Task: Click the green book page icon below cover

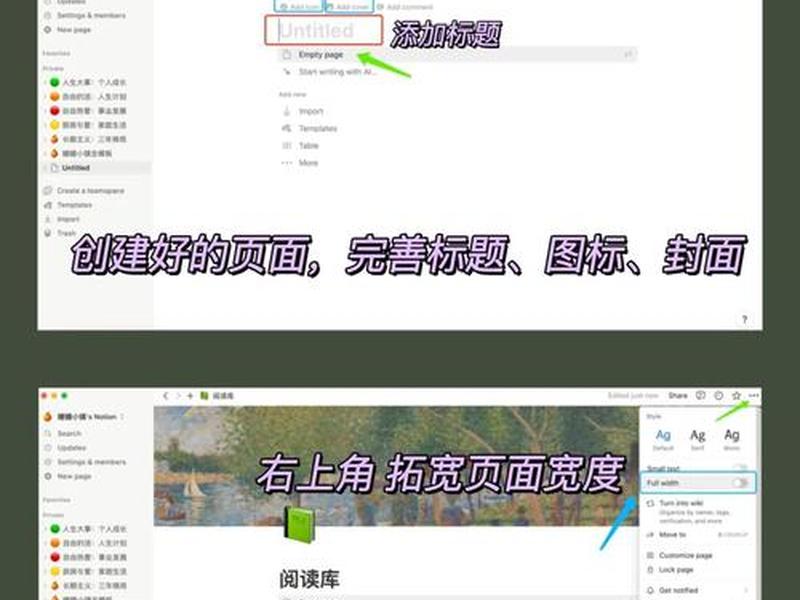Action: [299, 525]
